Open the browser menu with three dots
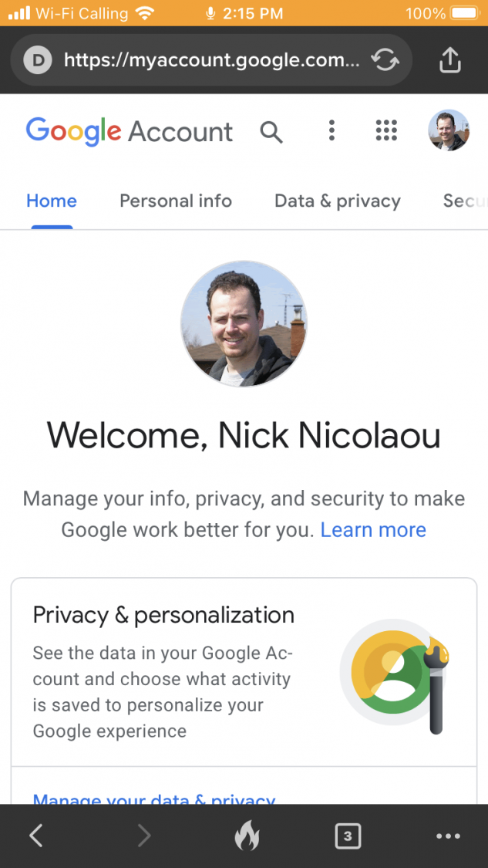The width and height of the screenshot is (488, 868). 448,836
